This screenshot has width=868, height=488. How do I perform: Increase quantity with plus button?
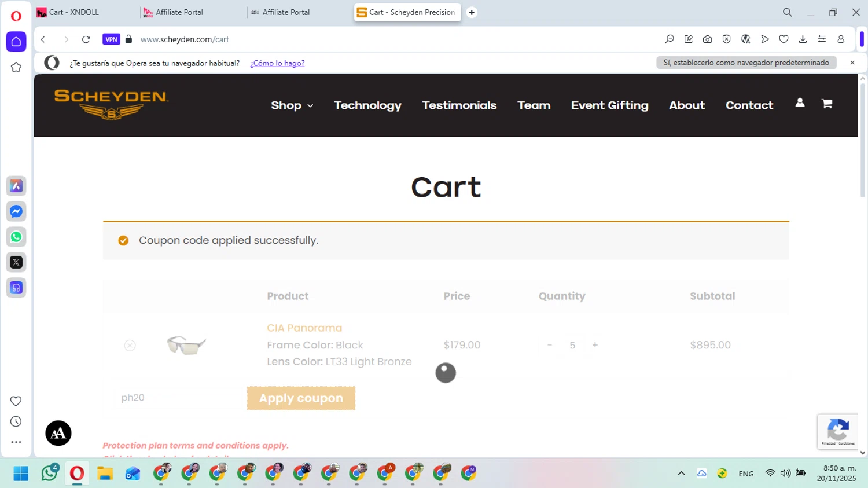click(x=595, y=345)
